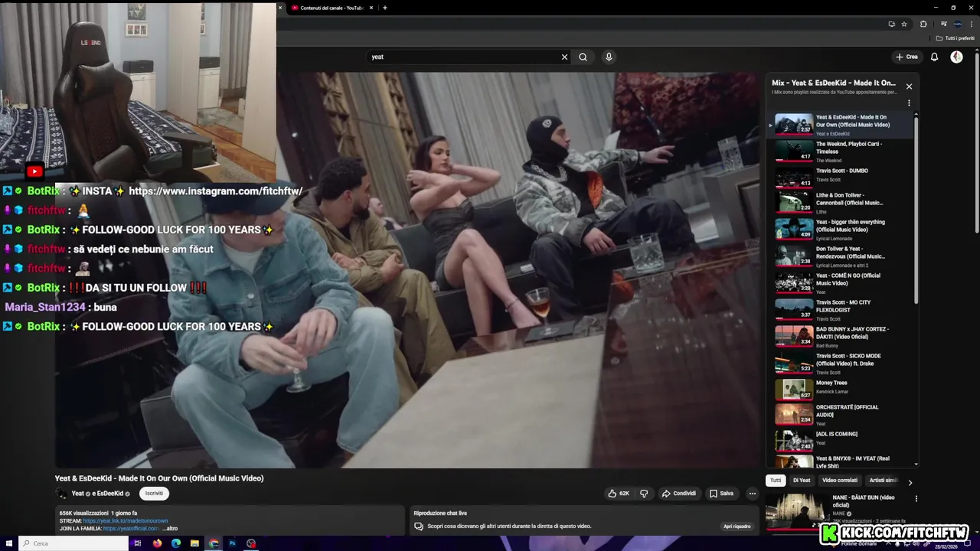Open Windows Start menu
Image resolution: width=980 pixels, height=551 pixels.
[x=9, y=543]
